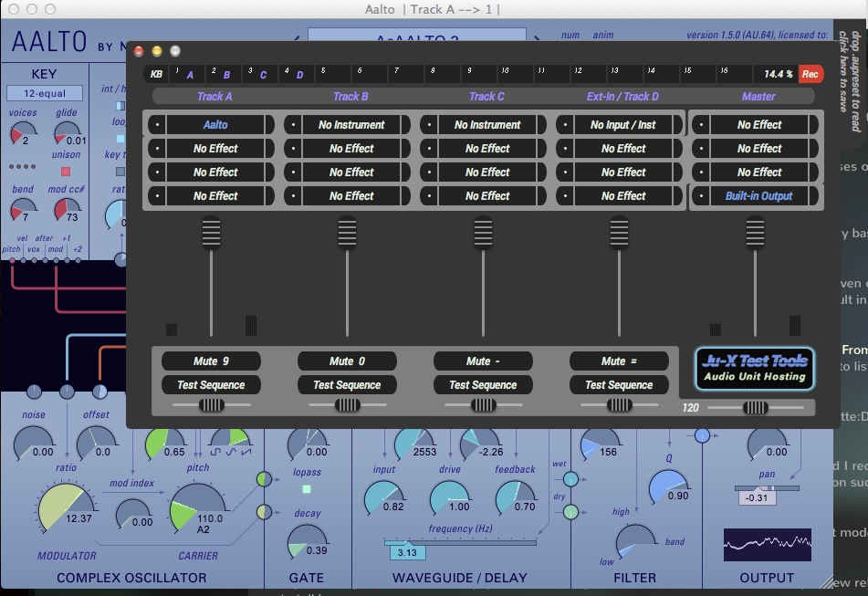Click the Rec button in Ju-X host
868x596 pixels.
coord(810,74)
